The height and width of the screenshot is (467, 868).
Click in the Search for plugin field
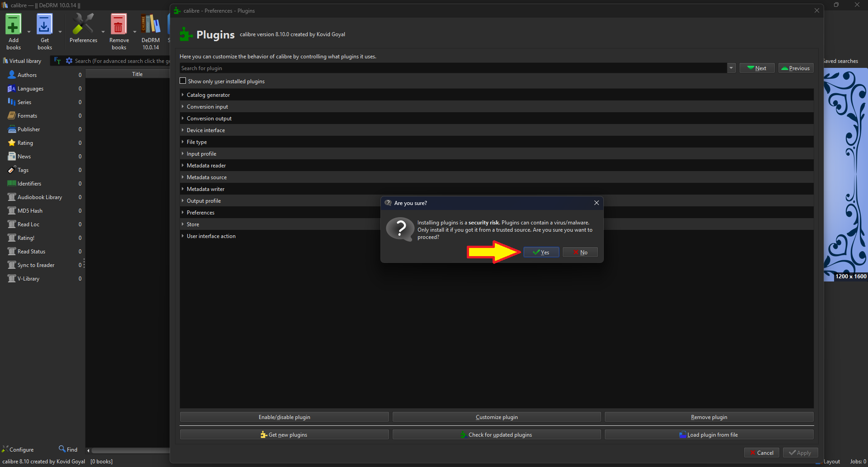(452, 68)
